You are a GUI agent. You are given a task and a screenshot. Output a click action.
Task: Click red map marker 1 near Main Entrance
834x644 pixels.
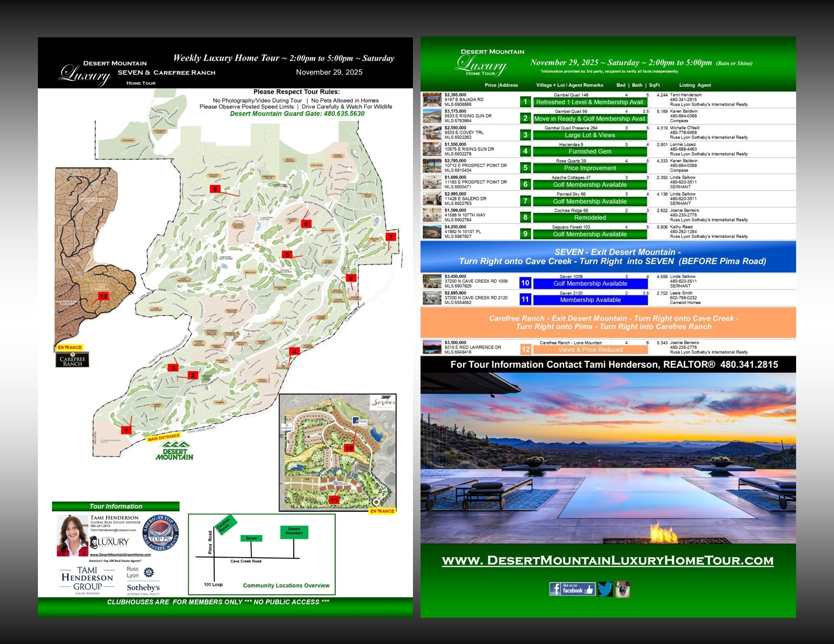pyautogui.click(x=126, y=430)
